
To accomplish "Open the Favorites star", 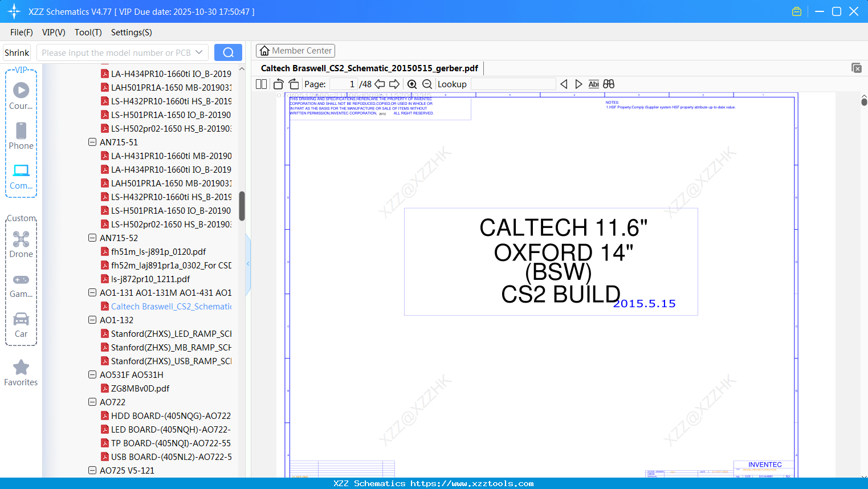I will [21, 367].
